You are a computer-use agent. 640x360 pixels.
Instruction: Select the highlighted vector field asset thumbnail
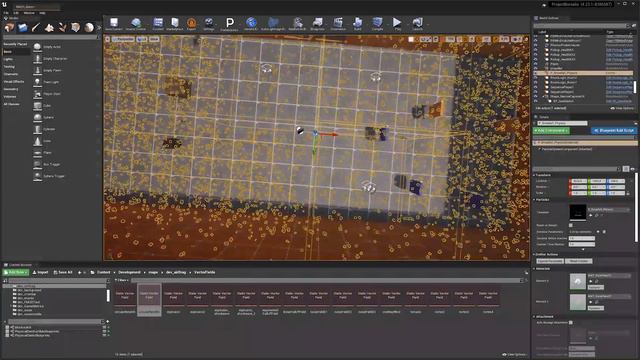pyautogui.click(x=149, y=300)
